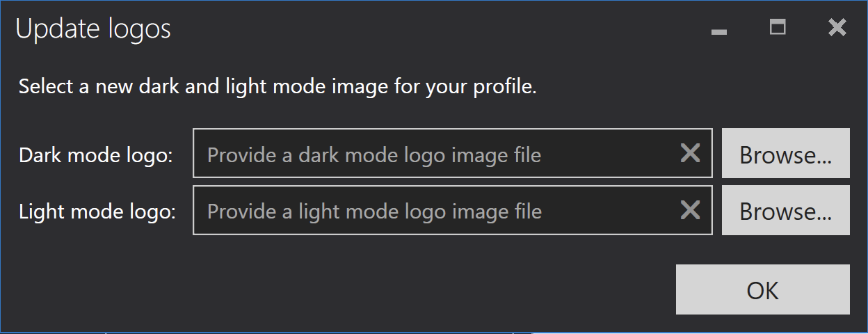Open file picker using the lower Browse... button
This screenshot has width=868, height=334.
pos(786,210)
